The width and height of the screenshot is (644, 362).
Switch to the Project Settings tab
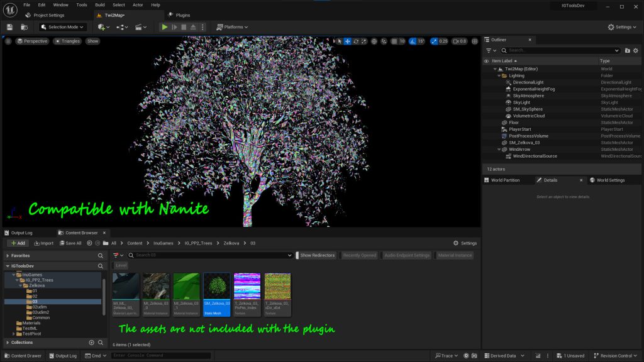pyautogui.click(x=45, y=15)
